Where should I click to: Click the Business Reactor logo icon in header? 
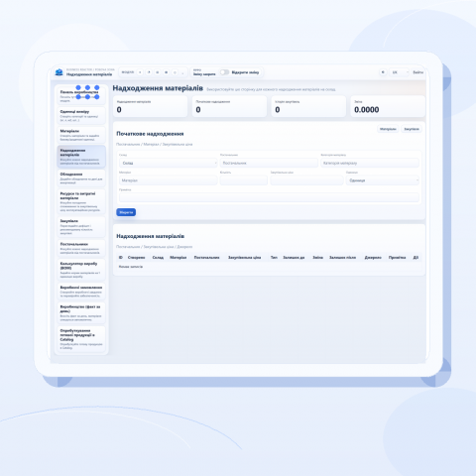point(59,72)
